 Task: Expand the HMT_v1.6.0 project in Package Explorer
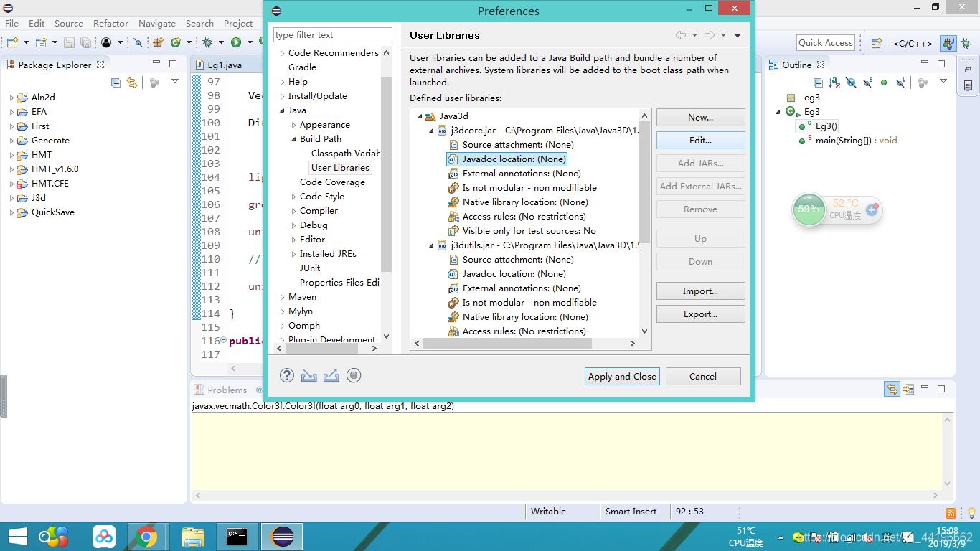pyautogui.click(x=11, y=169)
